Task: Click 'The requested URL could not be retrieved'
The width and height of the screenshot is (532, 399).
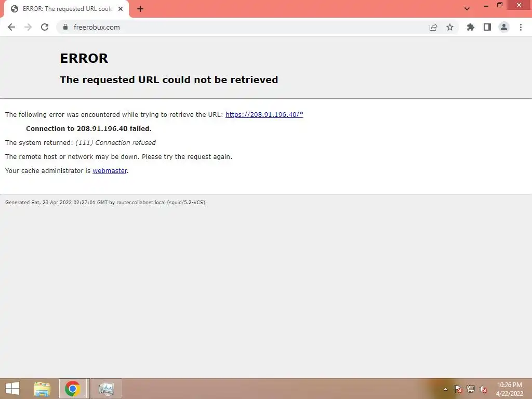Action: click(169, 79)
